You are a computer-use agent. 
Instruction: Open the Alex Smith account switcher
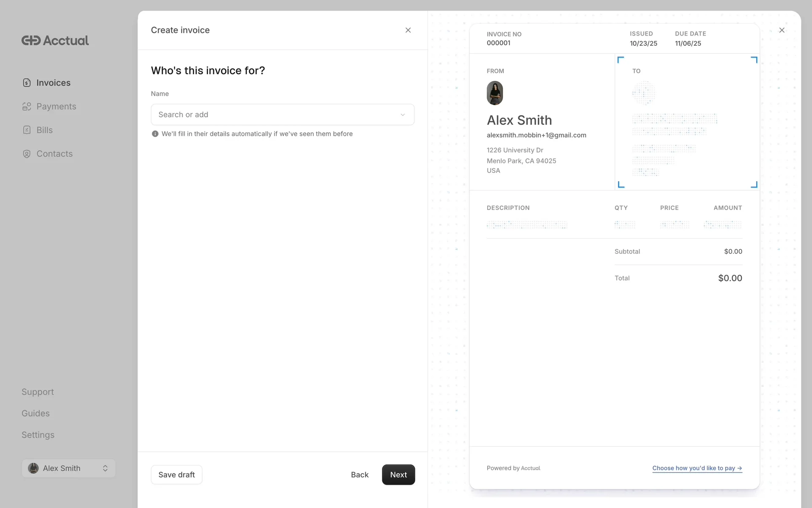pyautogui.click(x=69, y=468)
